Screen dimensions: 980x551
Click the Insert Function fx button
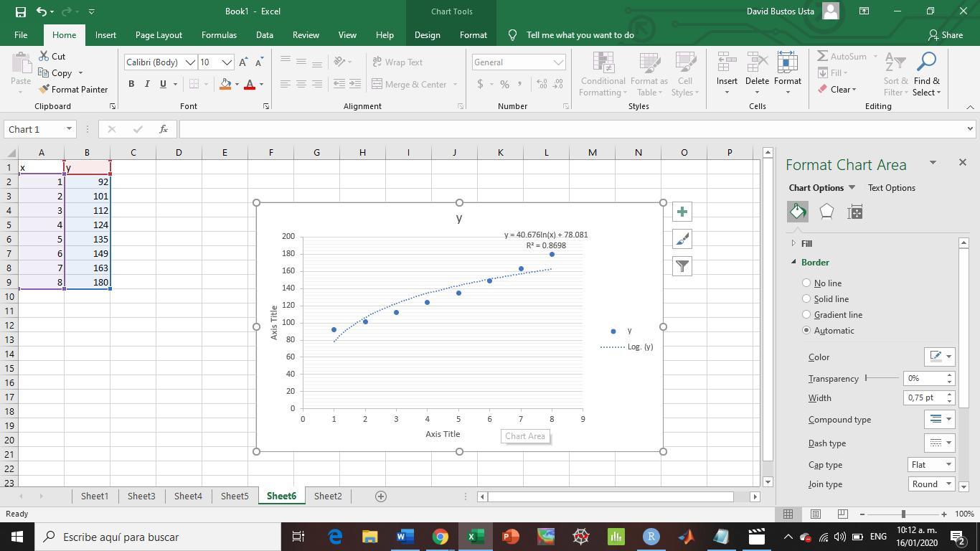pyautogui.click(x=164, y=129)
